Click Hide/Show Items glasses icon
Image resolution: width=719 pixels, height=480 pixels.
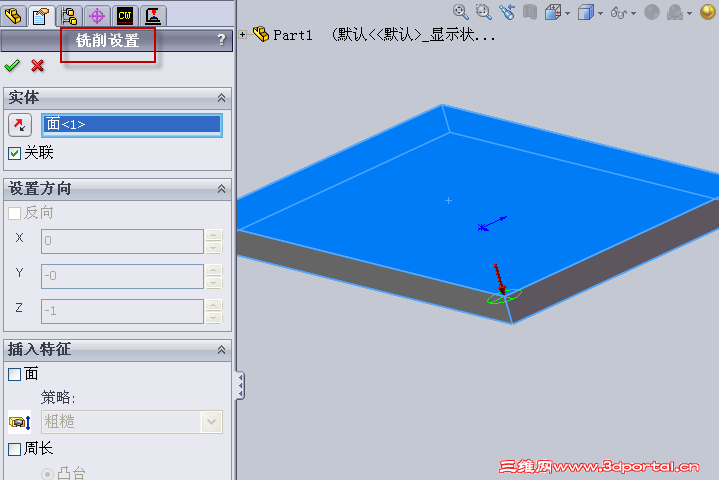pyautogui.click(x=619, y=13)
